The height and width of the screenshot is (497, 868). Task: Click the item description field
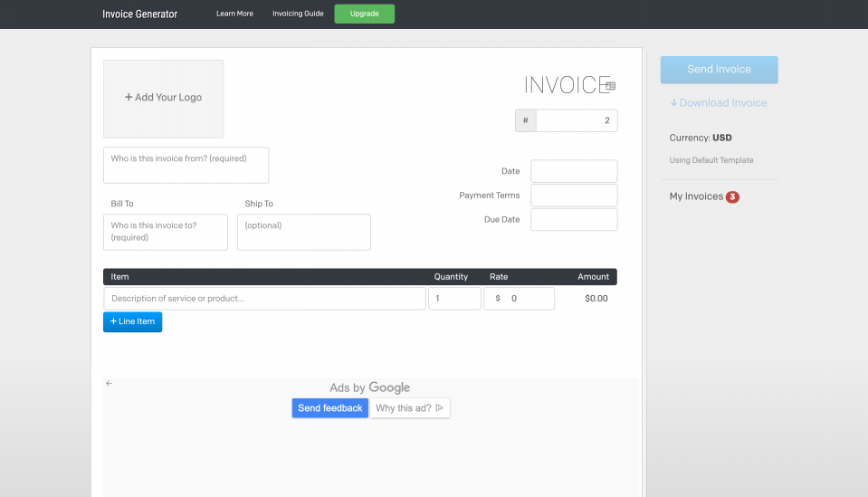tap(264, 299)
